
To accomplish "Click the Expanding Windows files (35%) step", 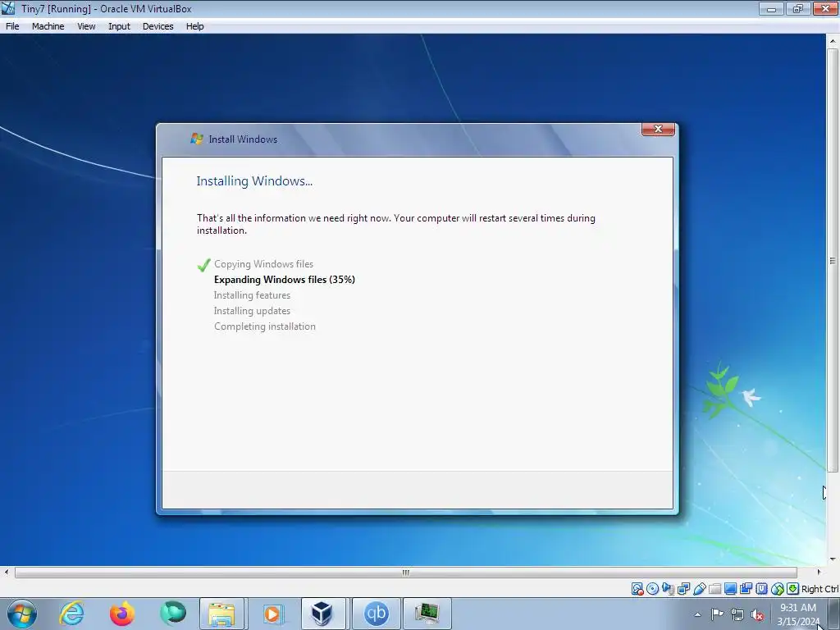I will click(285, 280).
